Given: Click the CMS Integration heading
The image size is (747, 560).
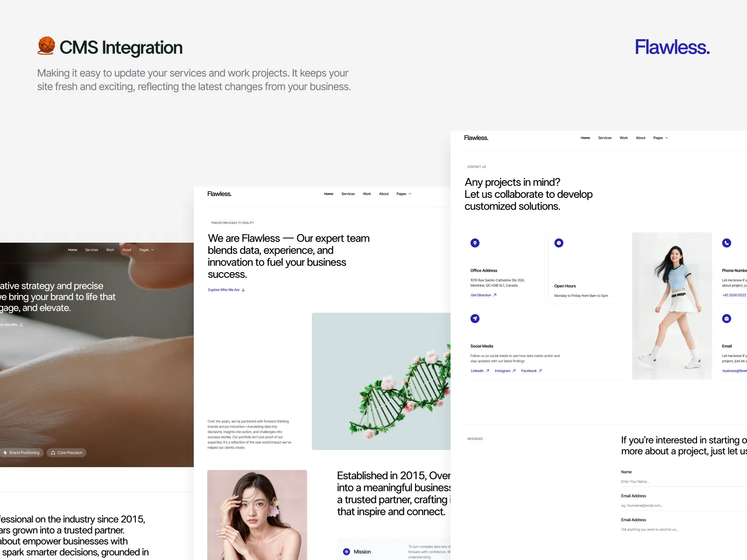Looking at the screenshot, I should click(x=121, y=48).
